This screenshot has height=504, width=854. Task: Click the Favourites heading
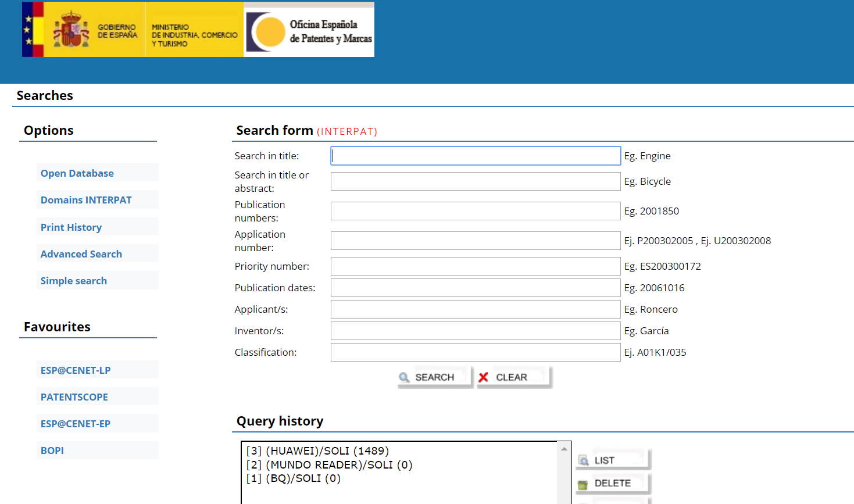[x=57, y=327]
